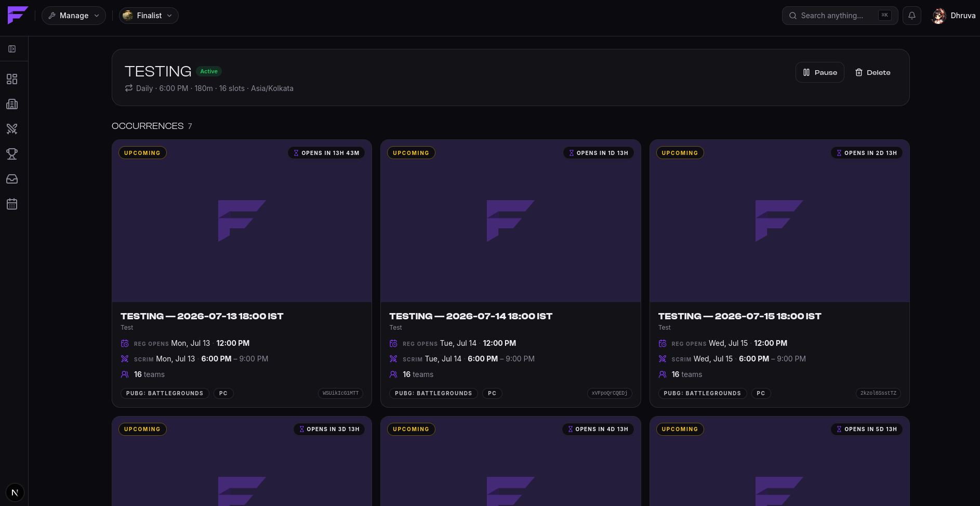The height and width of the screenshot is (506, 980).
Task: Focus the Search anything field
Action: [x=840, y=16]
